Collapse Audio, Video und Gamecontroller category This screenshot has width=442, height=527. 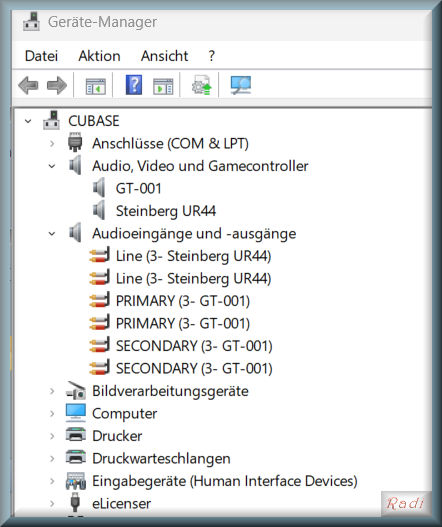pos(52,166)
